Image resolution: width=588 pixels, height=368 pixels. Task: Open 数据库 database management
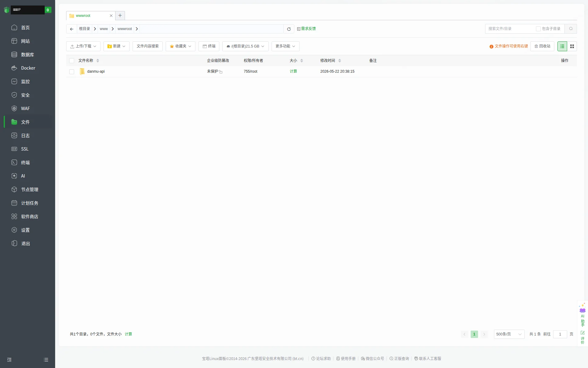pos(27,55)
